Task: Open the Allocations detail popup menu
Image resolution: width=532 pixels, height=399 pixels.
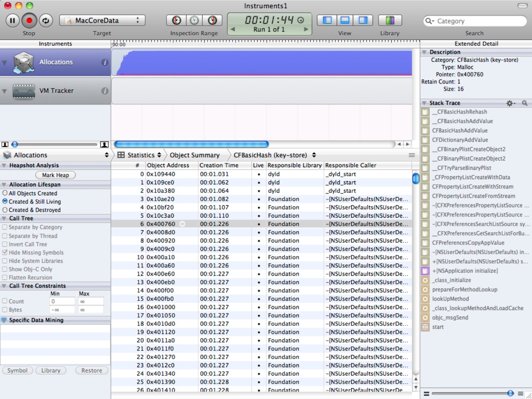Action: tap(55, 155)
